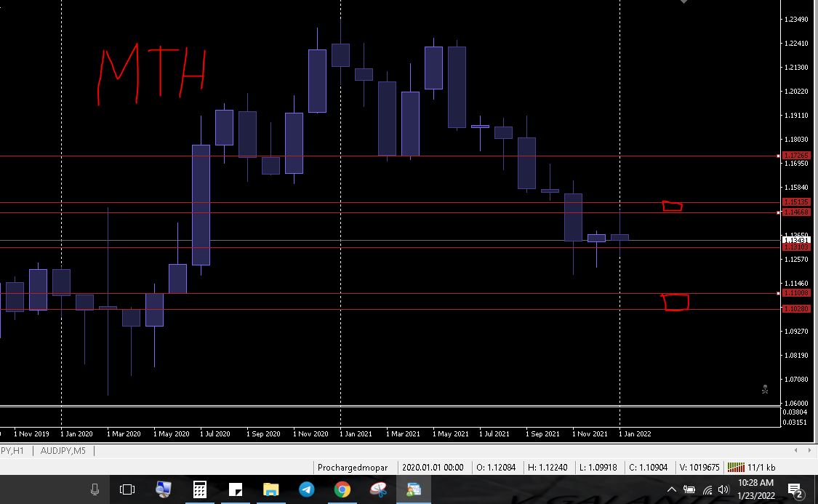The width and height of the screenshot is (818, 504).
Task: Click the 1 Nov 2020 time axis label
Action: (310, 433)
